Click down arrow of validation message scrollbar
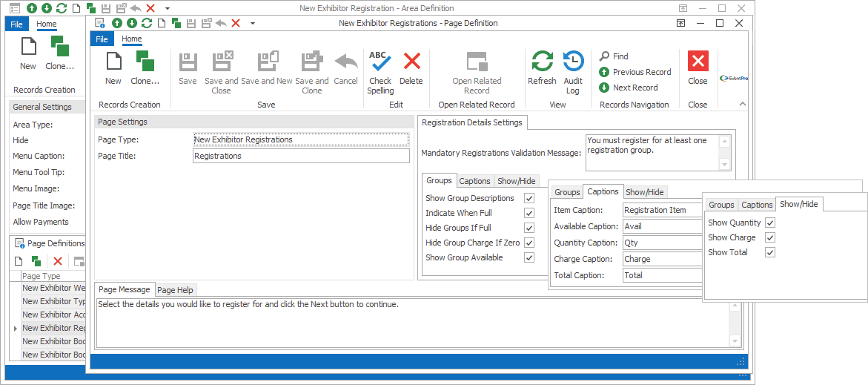The width and height of the screenshot is (868, 385). [x=725, y=165]
